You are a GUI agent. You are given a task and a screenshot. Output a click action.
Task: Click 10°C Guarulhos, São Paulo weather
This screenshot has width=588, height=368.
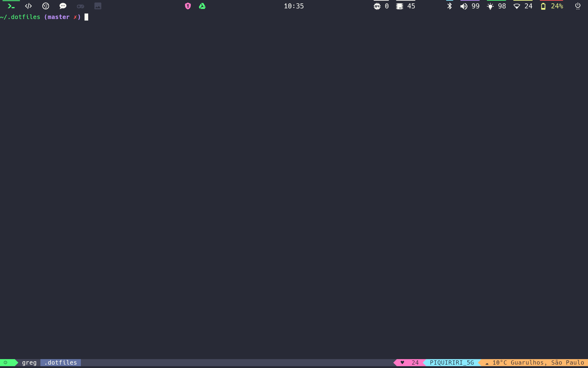tap(538, 362)
